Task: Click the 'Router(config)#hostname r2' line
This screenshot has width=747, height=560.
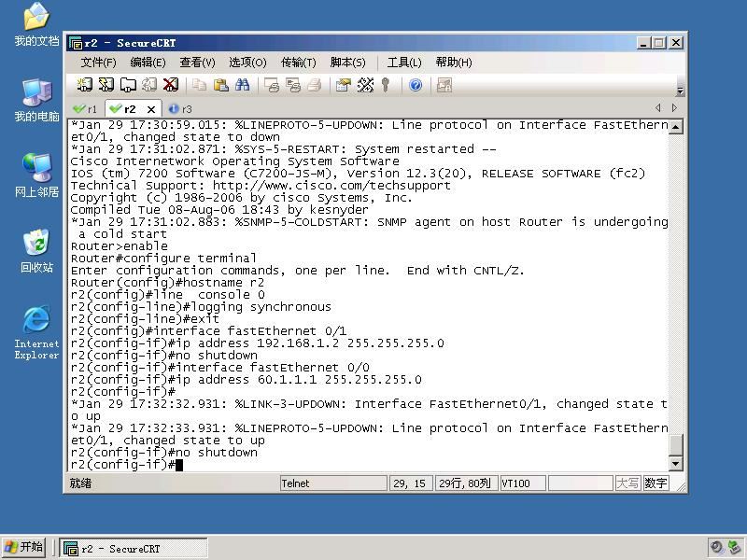Action: [x=167, y=283]
